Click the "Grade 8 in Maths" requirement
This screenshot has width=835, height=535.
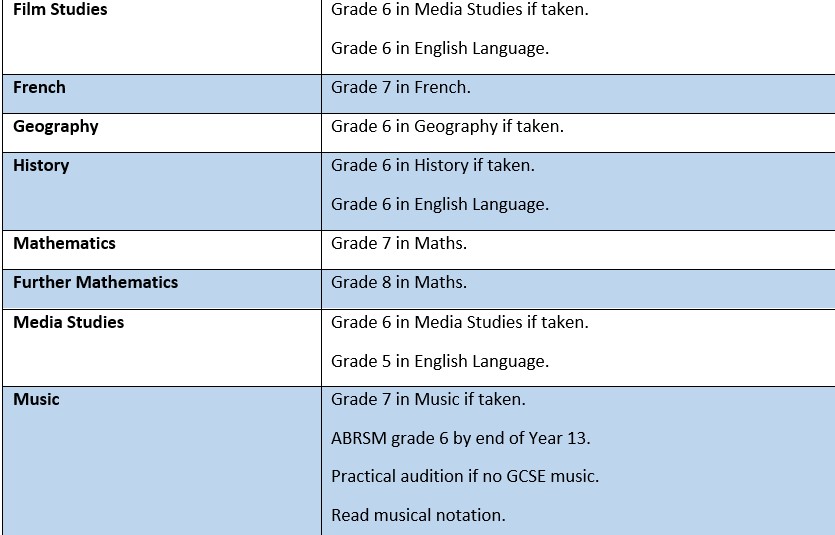coord(398,283)
